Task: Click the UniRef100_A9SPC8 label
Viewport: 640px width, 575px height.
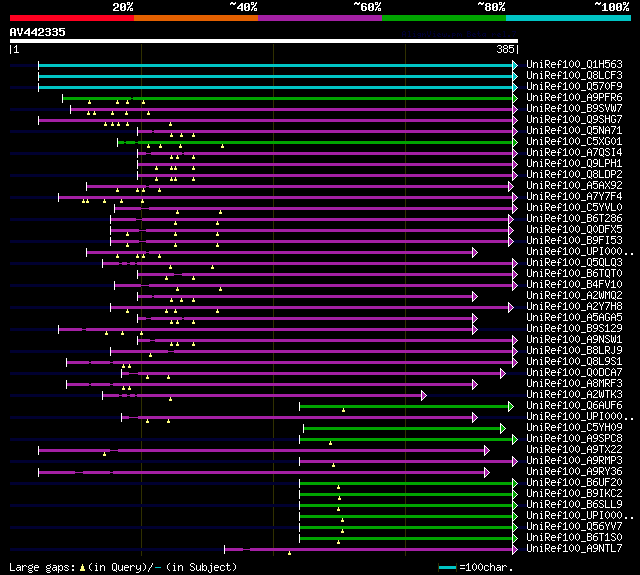Action: [574, 439]
